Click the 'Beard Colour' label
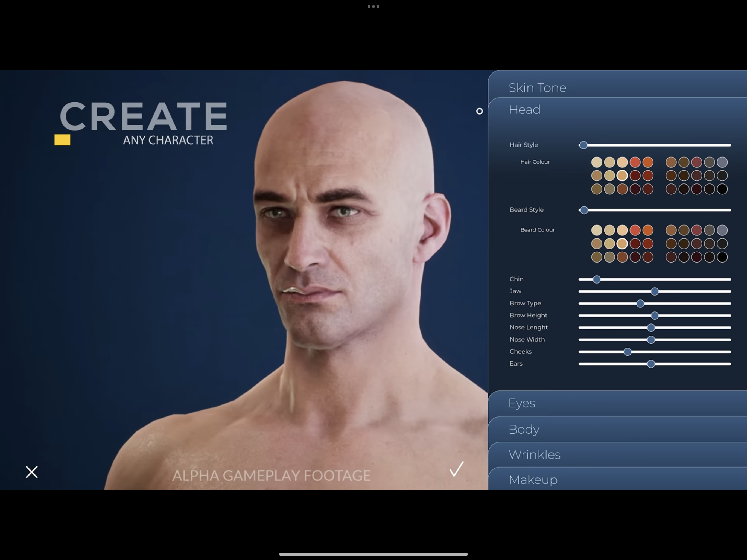747x560 pixels. (537, 230)
